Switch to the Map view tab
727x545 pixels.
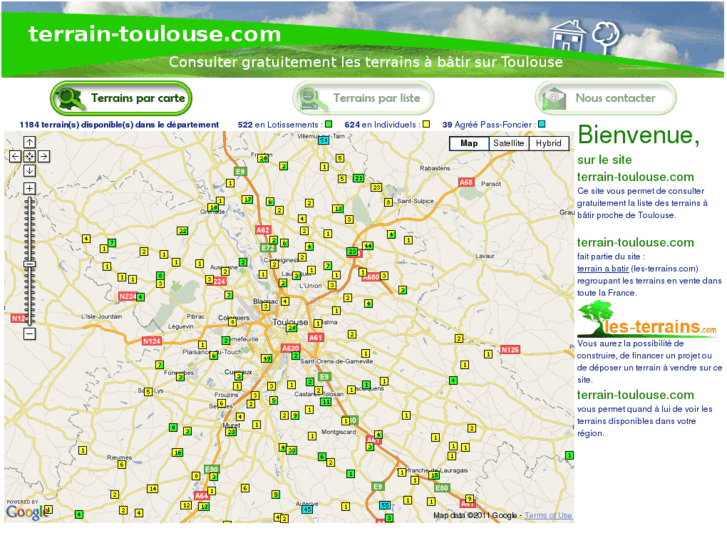pos(469,143)
